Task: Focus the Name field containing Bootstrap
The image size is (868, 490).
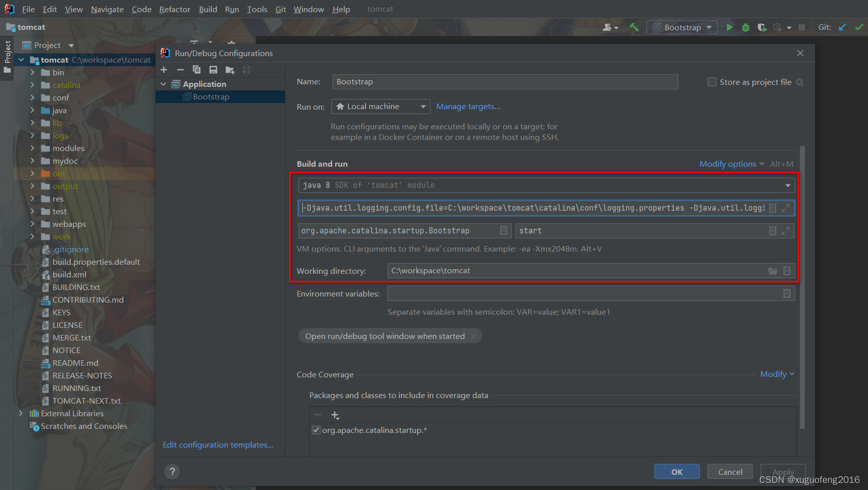Action: (505, 82)
